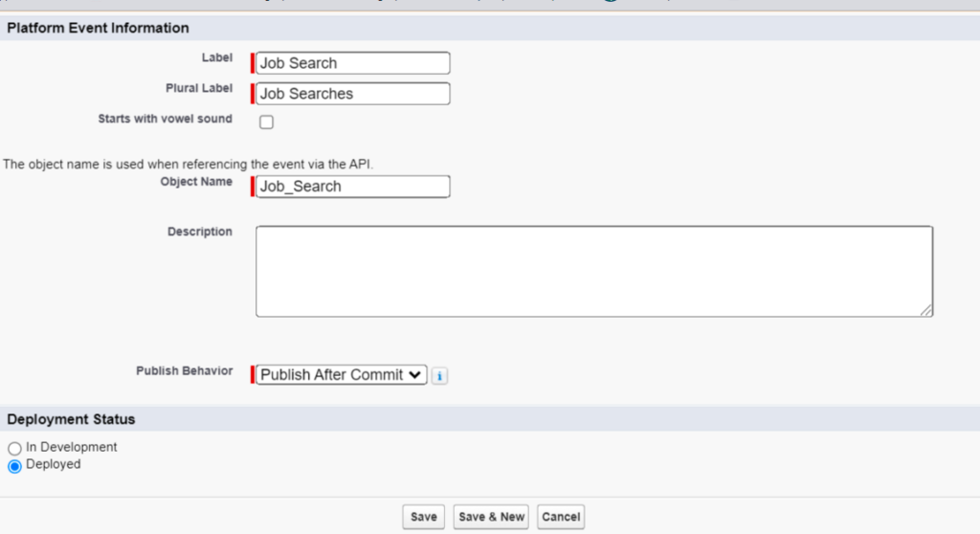980x534 pixels.
Task: Click the Object Name field with Job_Search
Action: pyautogui.click(x=353, y=187)
